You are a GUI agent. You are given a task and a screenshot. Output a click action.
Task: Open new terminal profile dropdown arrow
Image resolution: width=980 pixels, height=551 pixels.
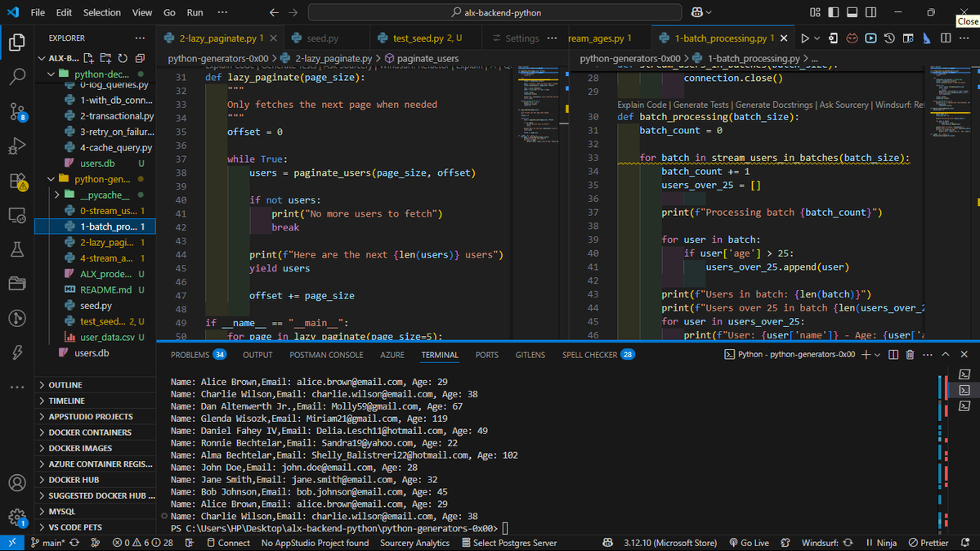(x=878, y=355)
